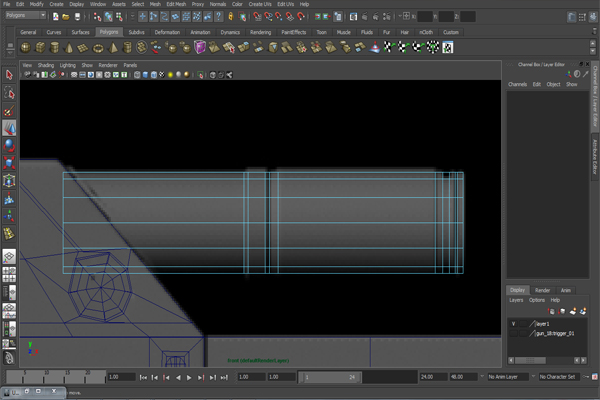The height and width of the screenshot is (400, 600).
Task: Toggle snap to grids
Action: (257, 16)
